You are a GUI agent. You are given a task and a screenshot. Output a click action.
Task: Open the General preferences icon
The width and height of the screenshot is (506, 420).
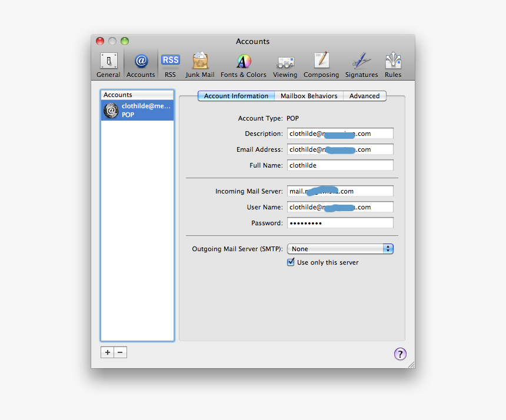[108, 64]
